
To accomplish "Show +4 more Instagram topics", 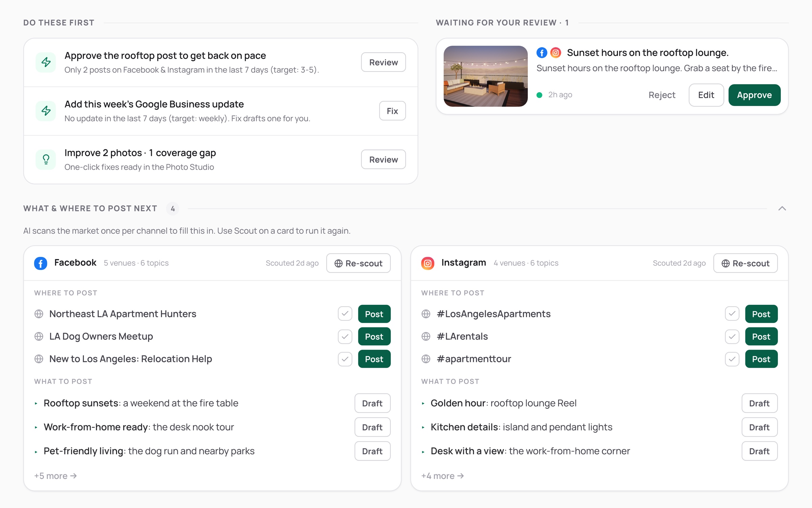I will pos(443,476).
